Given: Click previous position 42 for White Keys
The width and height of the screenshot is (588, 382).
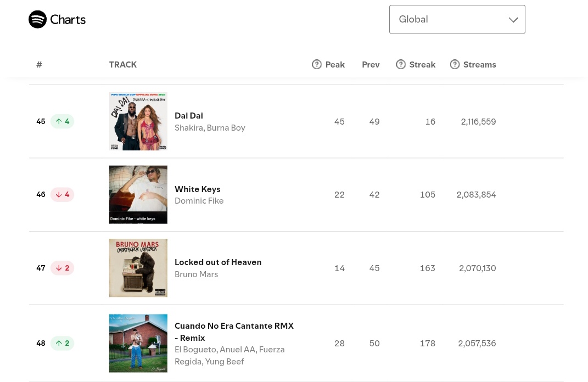Looking at the screenshot, I should point(374,194).
